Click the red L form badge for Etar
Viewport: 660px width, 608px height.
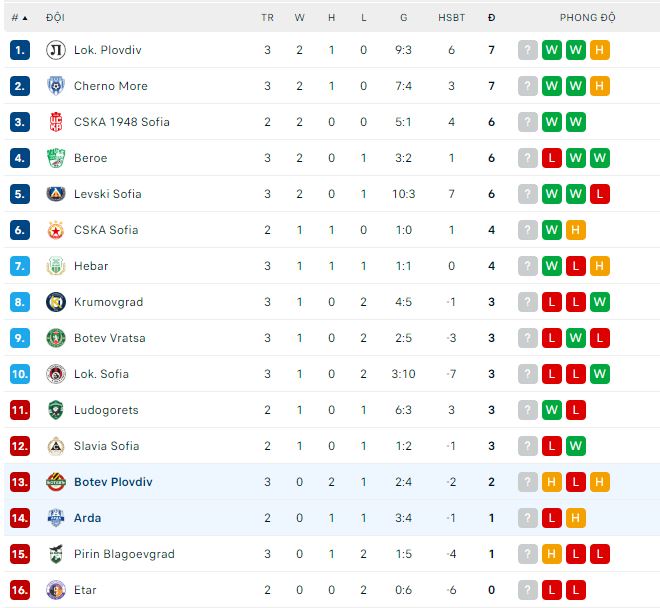(x=552, y=590)
